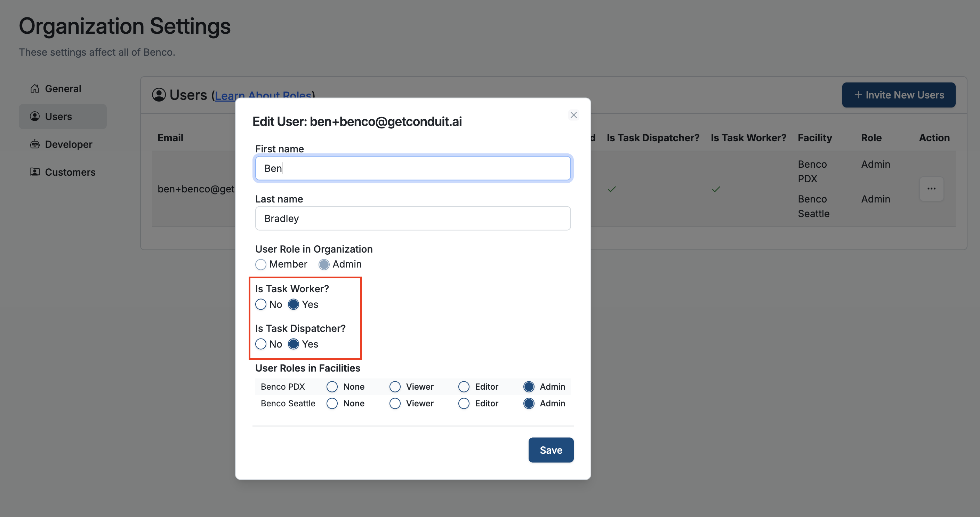Set Is Task Dispatcher to No

[x=260, y=344]
